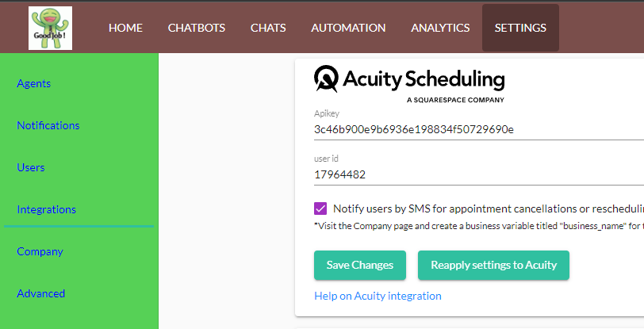The height and width of the screenshot is (329, 644).
Task: Click the 'user id' field label
Action: [x=326, y=159]
